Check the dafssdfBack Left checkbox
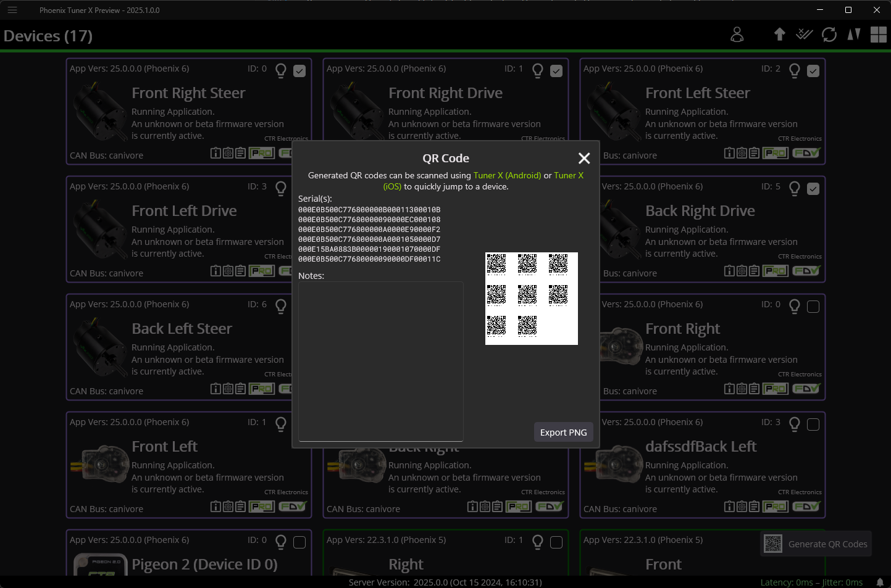The height and width of the screenshot is (588, 891). coord(813,424)
